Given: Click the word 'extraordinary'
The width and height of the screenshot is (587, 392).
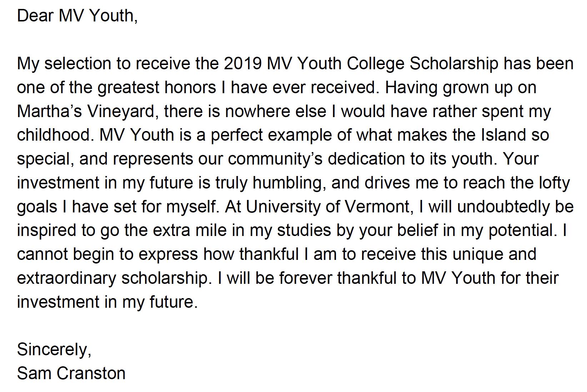Looking at the screenshot, I should click(x=66, y=278).
